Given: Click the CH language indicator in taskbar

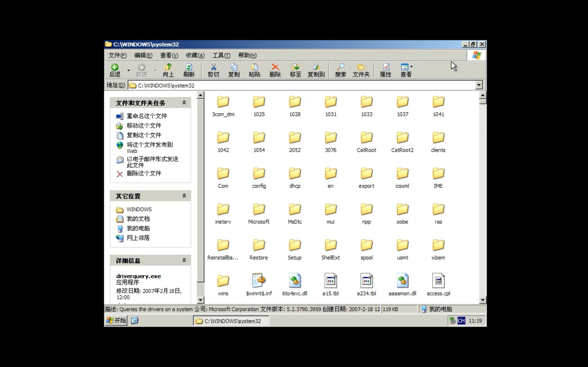Looking at the screenshot, I should click(461, 320).
